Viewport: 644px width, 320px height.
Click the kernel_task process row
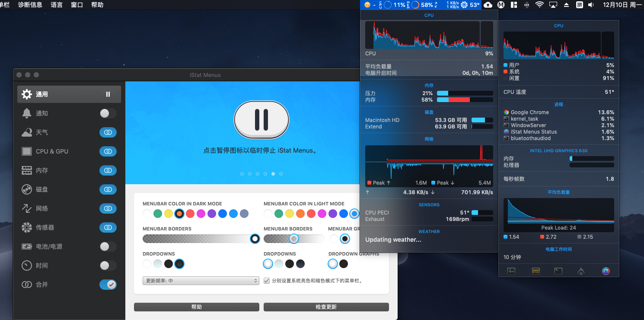click(x=559, y=119)
